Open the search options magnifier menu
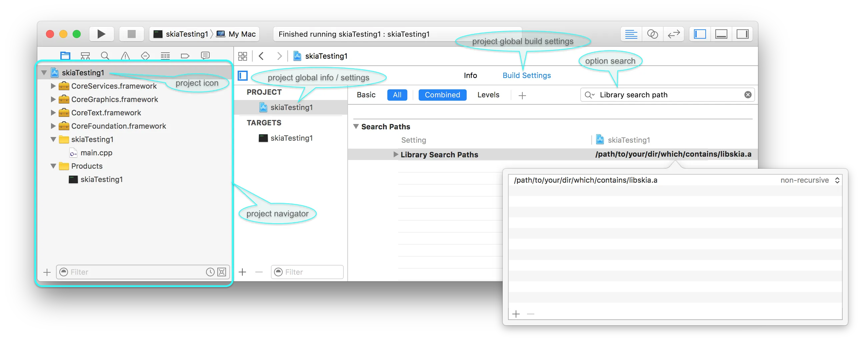Screen dimensions: 868x348 [x=589, y=95]
